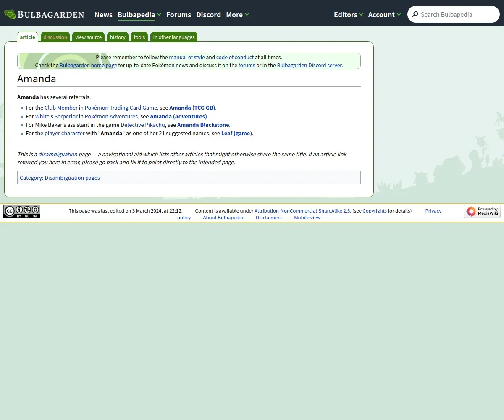Open the Category link

tap(31, 178)
